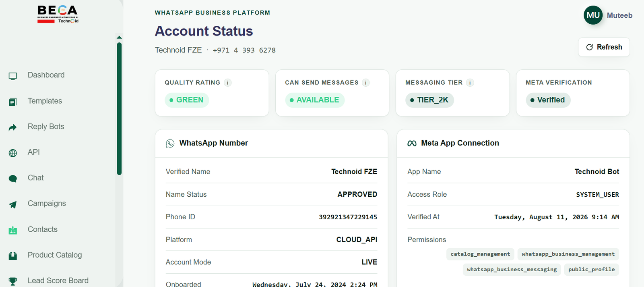The height and width of the screenshot is (287, 644).
Task: Click the Contacts badge icon
Action: point(13,230)
